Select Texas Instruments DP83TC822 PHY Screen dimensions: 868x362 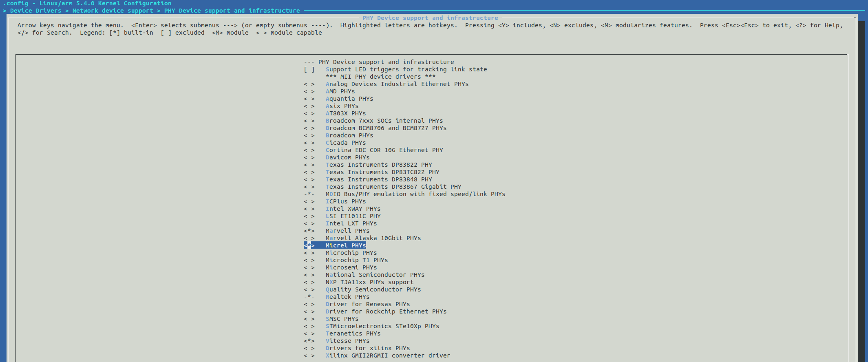371,172
